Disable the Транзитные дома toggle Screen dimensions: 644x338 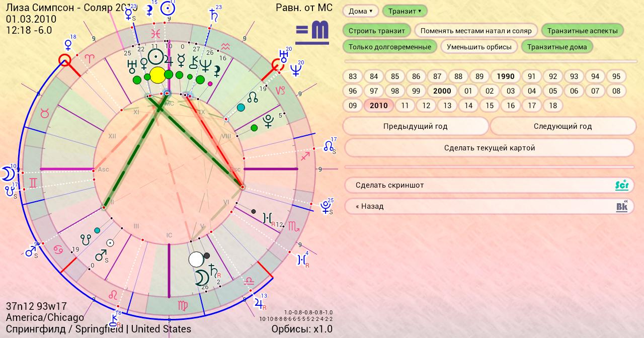(x=556, y=47)
